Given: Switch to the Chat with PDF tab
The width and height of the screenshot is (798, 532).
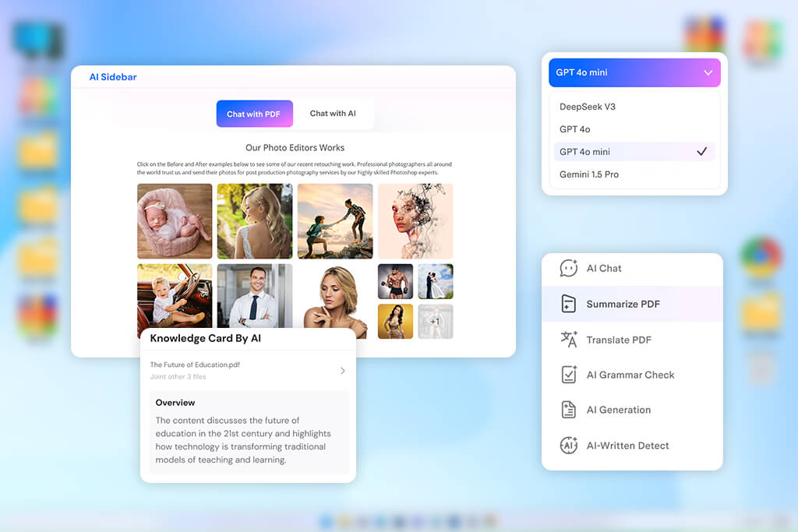Looking at the screenshot, I should (255, 114).
